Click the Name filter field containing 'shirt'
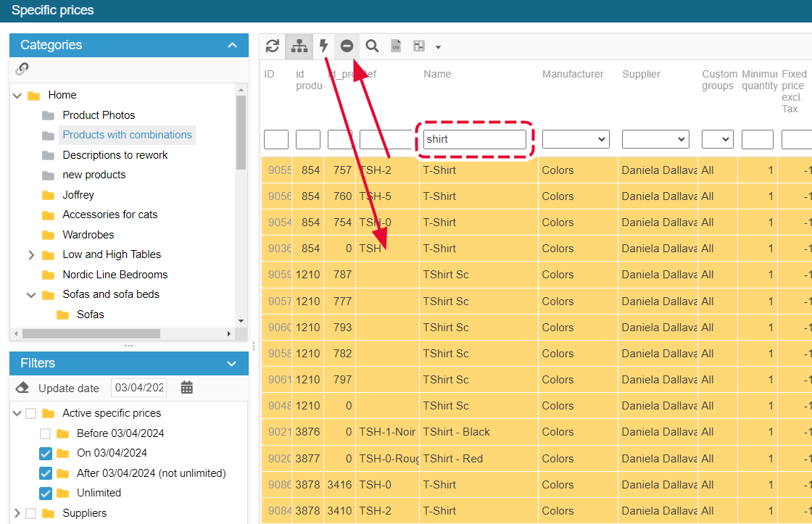The height and width of the screenshot is (524, 812). point(475,139)
